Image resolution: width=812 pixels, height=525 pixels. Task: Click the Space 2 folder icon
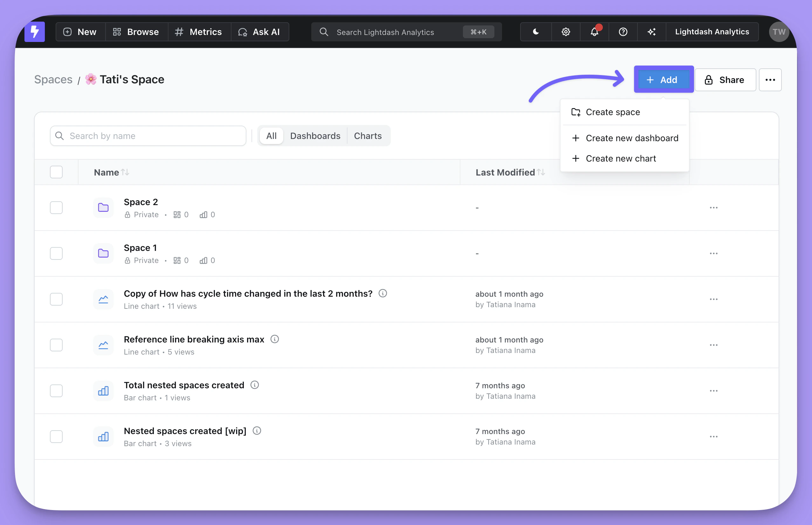[103, 207]
